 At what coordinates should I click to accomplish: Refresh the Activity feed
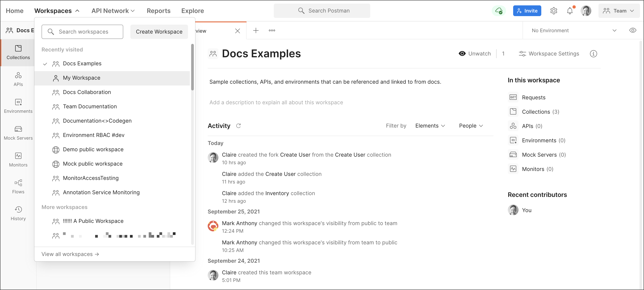click(238, 126)
